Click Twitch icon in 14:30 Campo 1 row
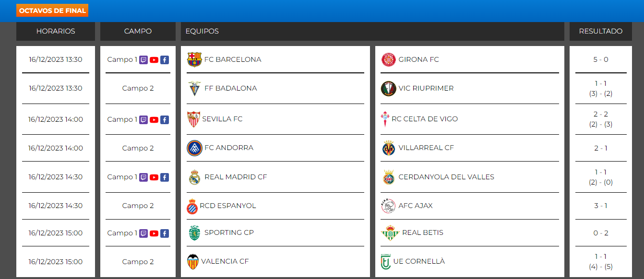 click(143, 177)
